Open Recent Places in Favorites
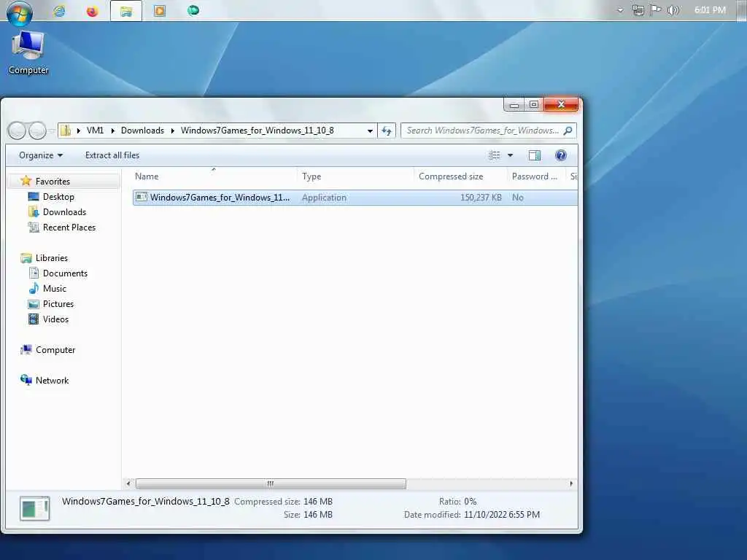 (x=69, y=227)
